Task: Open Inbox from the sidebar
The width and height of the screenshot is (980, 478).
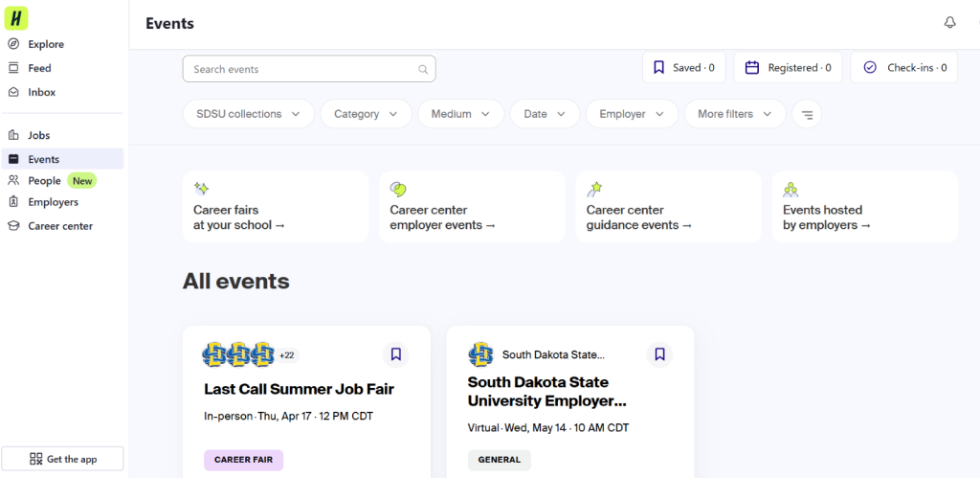Action: (41, 92)
